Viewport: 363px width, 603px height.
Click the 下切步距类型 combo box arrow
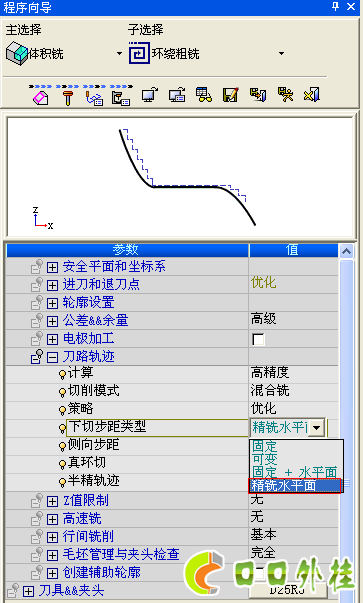(317, 428)
